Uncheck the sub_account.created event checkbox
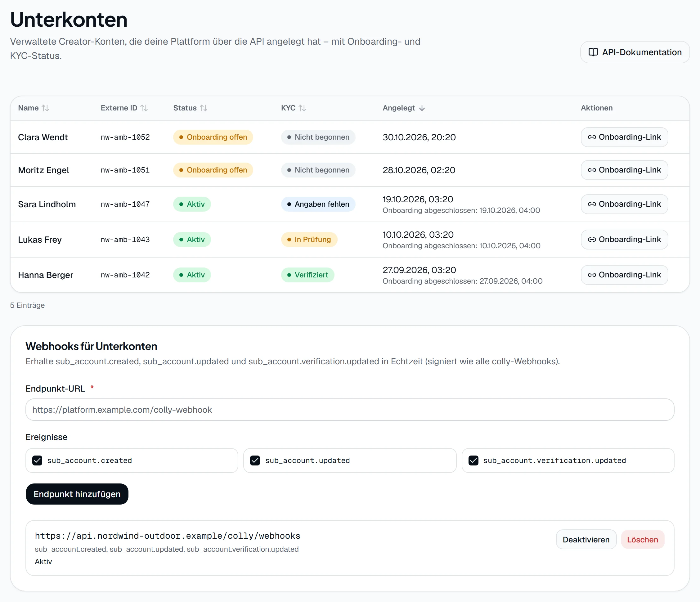This screenshot has height=602, width=700. click(37, 460)
